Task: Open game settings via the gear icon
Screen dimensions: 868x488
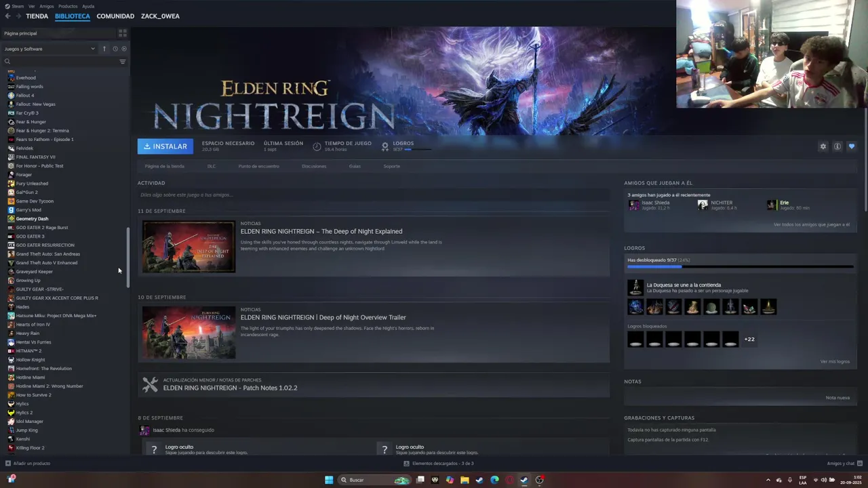Action: click(x=823, y=146)
